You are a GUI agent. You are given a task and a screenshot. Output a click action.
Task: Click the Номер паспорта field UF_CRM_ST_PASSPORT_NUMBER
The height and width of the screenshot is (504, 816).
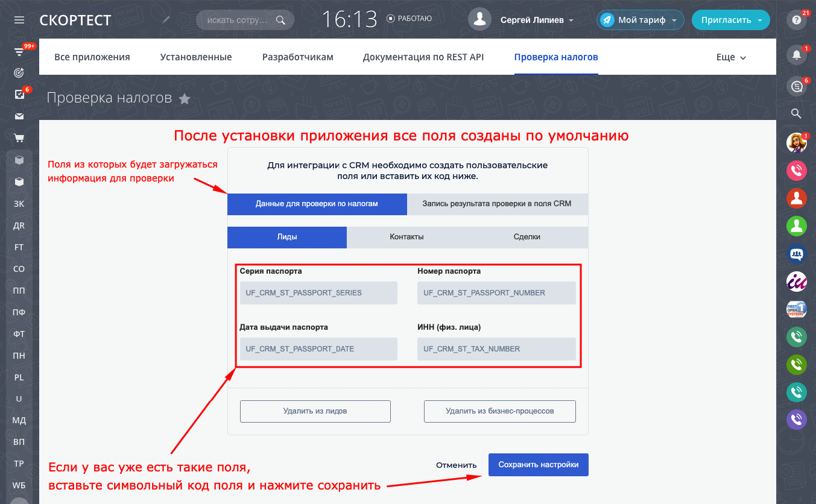496,293
